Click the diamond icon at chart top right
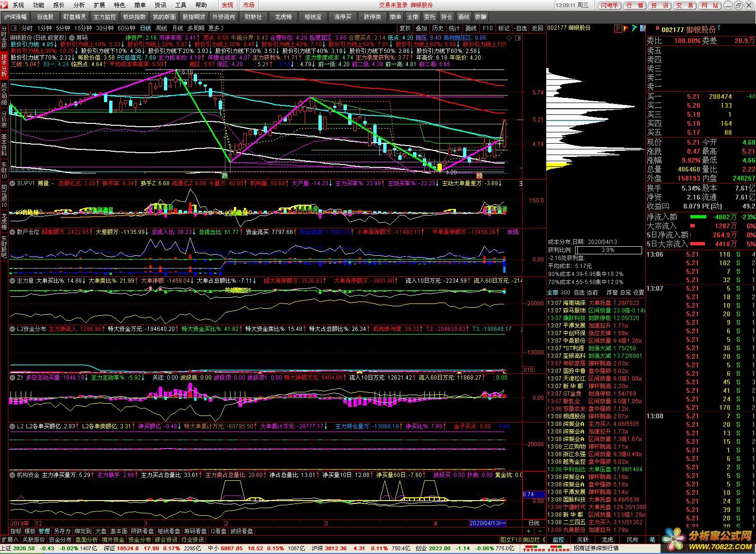The width and height of the screenshot is (756, 554). pos(509,38)
